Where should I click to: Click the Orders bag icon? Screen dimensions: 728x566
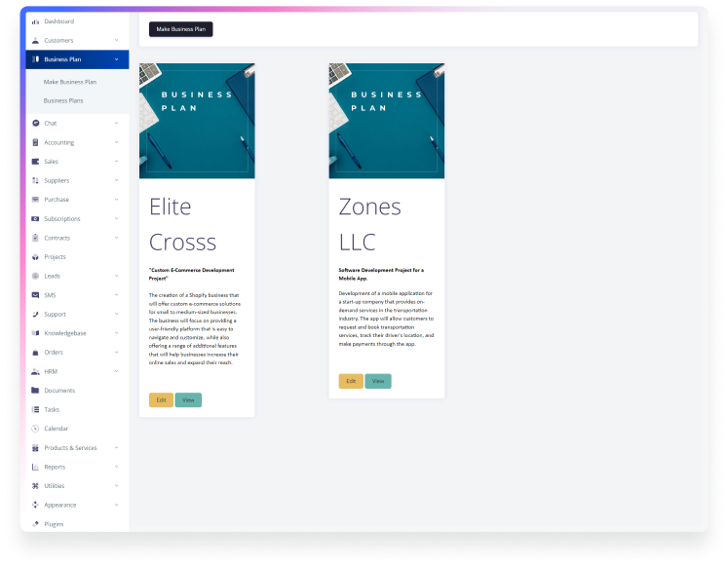pyautogui.click(x=35, y=353)
